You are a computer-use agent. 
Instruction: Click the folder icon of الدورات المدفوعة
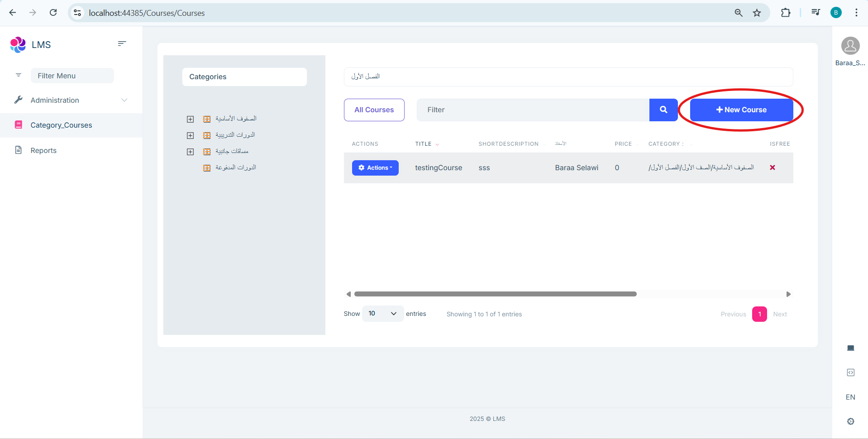point(207,168)
